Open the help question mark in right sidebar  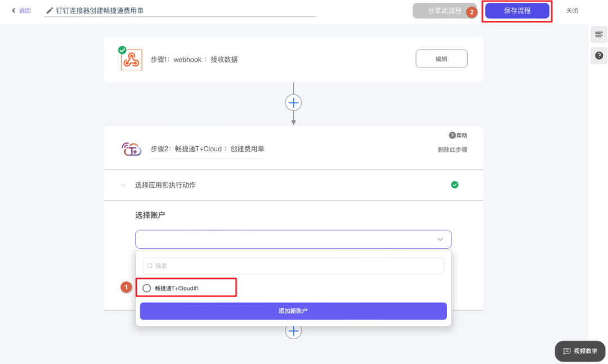tap(598, 56)
